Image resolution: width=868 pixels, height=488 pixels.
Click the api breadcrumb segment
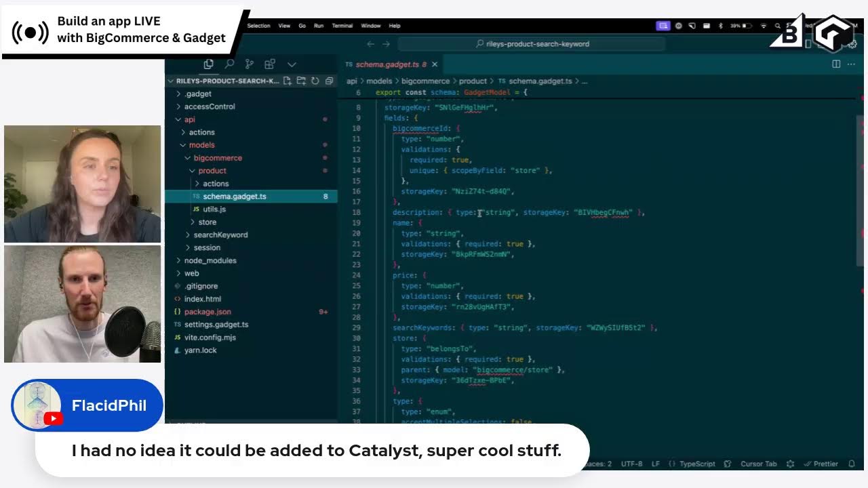coord(351,81)
